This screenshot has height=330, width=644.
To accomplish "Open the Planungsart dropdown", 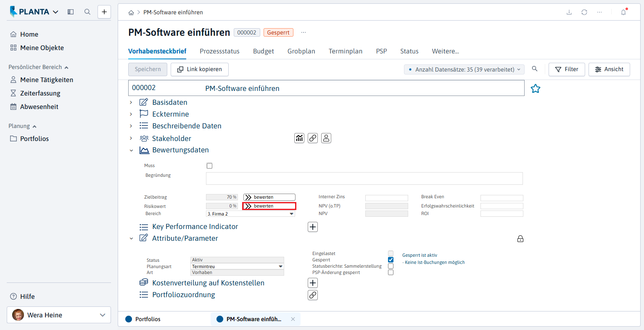I will (x=238, y=266).
